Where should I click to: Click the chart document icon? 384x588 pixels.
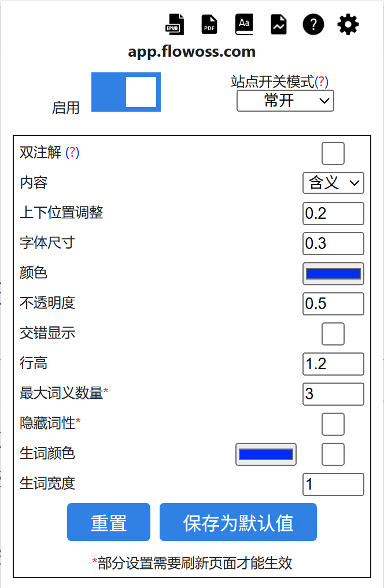point(279,24)
